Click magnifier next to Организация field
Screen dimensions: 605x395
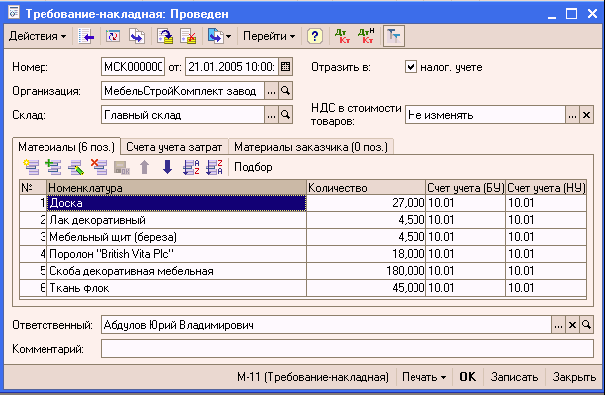(x=286, y=91)
